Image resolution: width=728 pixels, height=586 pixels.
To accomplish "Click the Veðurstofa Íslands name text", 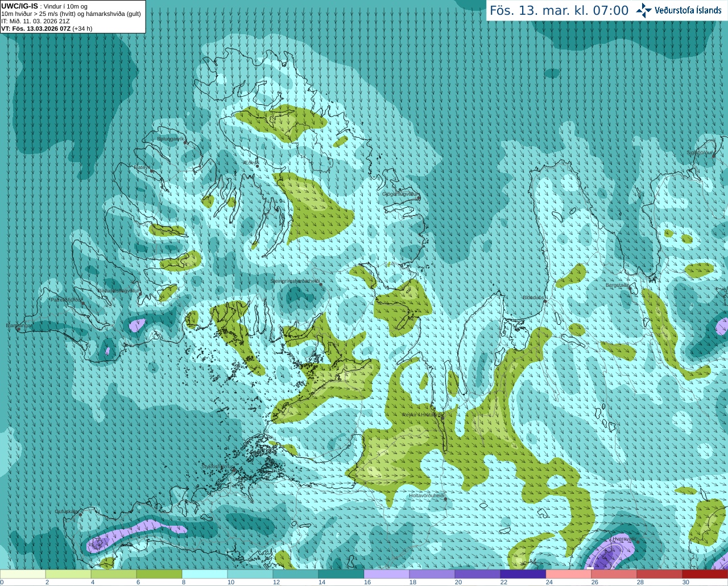I will (x=688, y=10).
